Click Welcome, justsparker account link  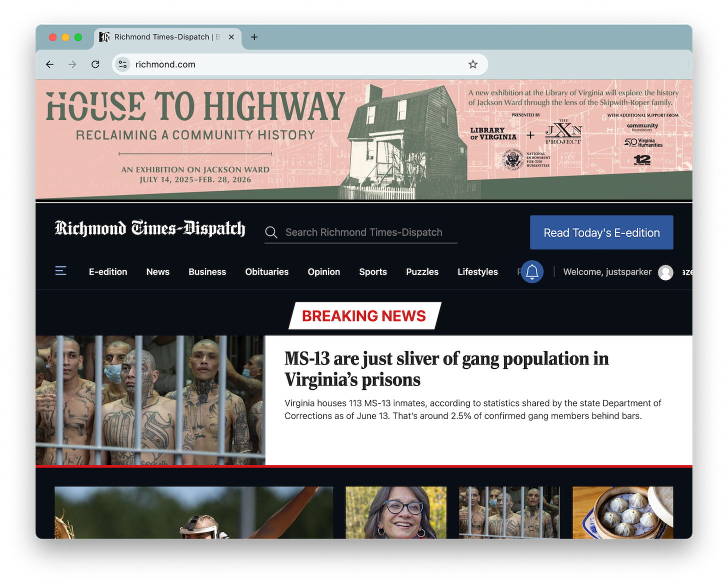coord(607,272)
